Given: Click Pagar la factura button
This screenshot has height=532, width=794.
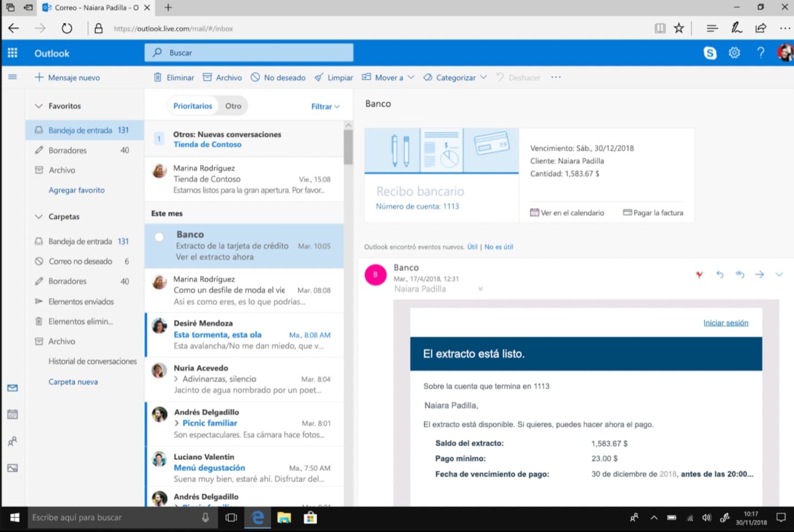Looking at the screenshot, I should pos(653,213).
